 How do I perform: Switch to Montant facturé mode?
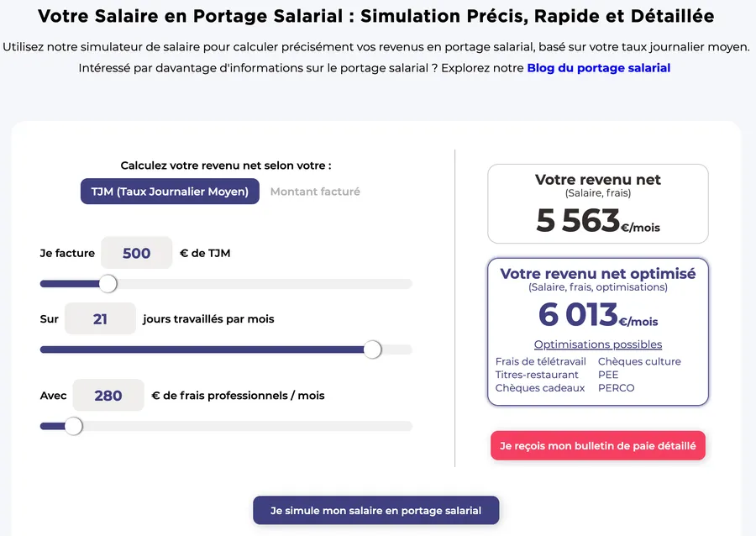(x=315, y=192)
